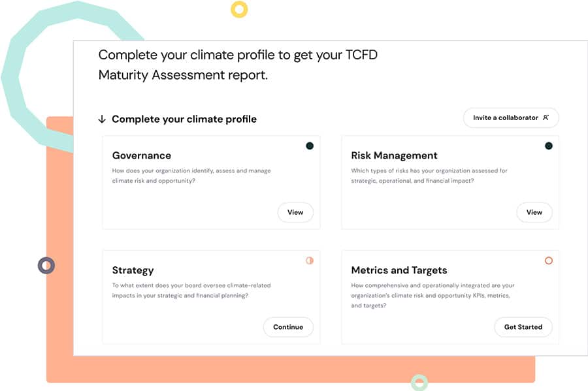The height and width of the screenshot is (391, 588).
Task: Select the Risk Management card title
Action: coord(394,155)
